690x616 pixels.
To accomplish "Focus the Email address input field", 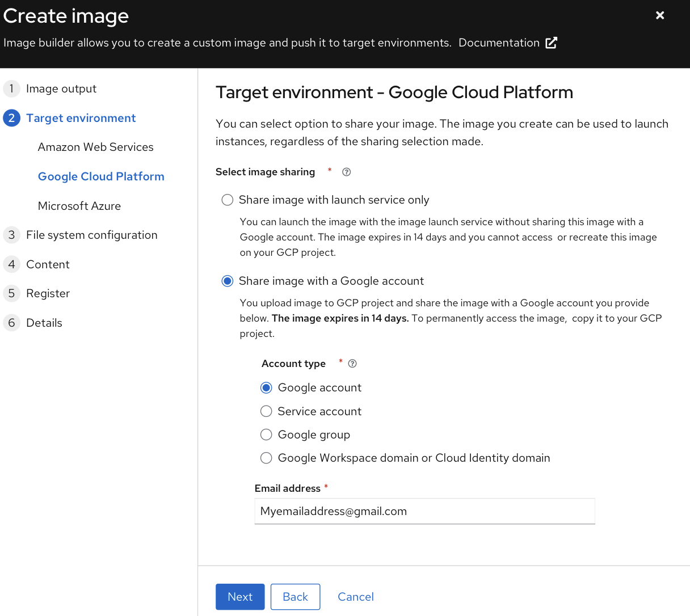I will pos(424,511).
